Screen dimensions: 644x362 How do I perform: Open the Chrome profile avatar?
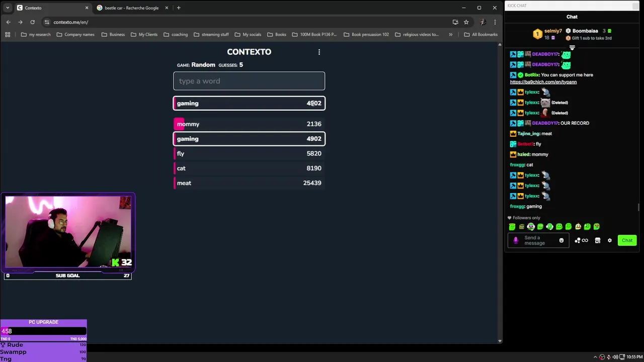tap(483, 22)
